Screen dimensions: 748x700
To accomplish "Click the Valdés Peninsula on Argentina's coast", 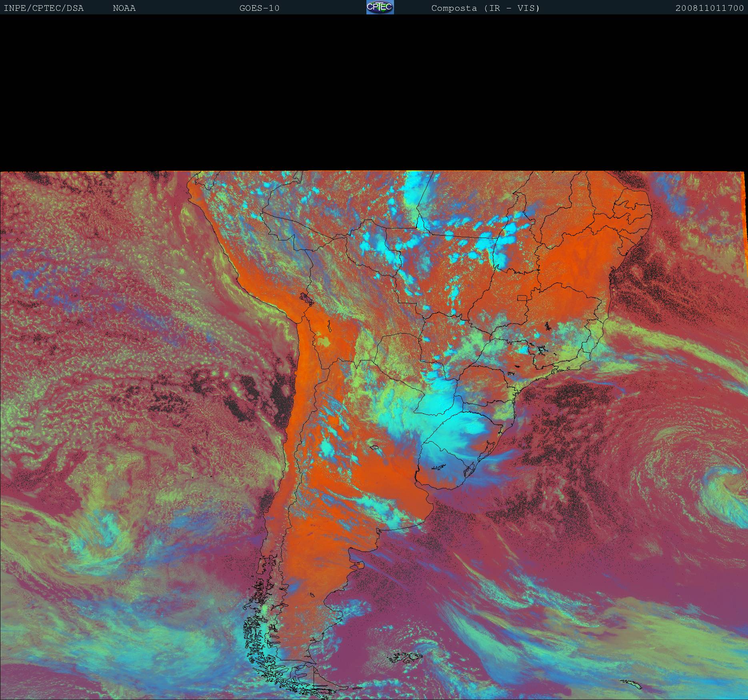I will point(359,565).
